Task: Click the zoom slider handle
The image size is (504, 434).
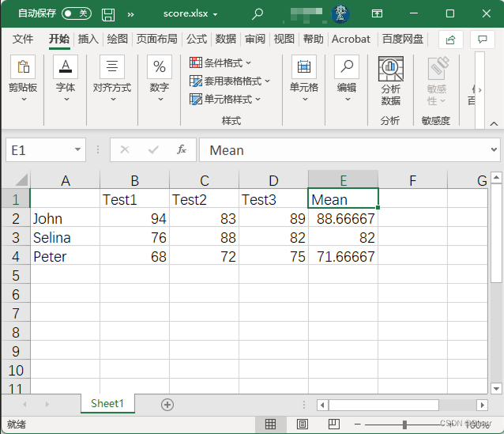Action: (404, 425)
